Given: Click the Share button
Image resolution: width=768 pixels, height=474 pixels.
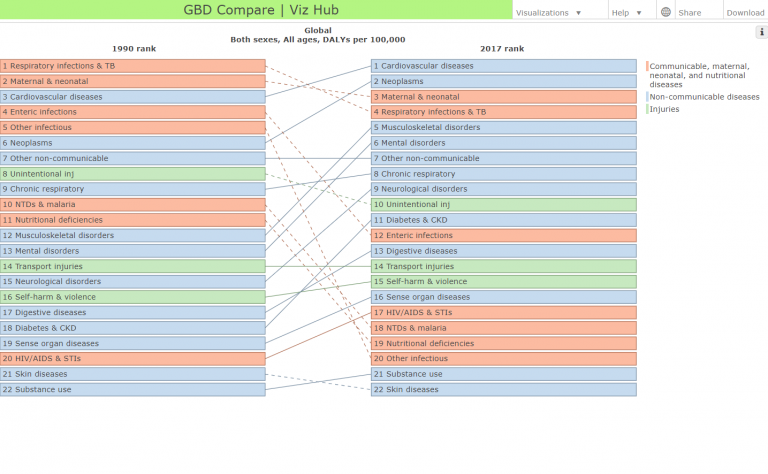Looking at the screenshot, I should tap(690, 13).
